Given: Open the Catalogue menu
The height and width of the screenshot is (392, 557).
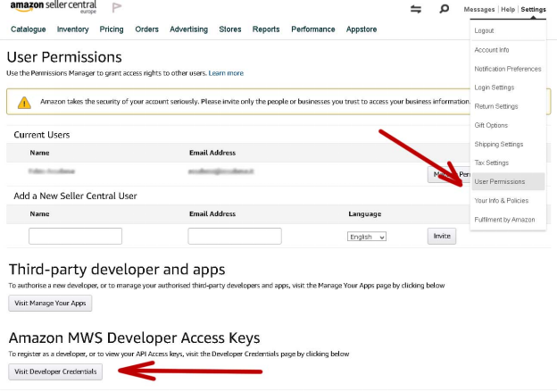Looking at the screenshot, I should (x=29, y=29).
